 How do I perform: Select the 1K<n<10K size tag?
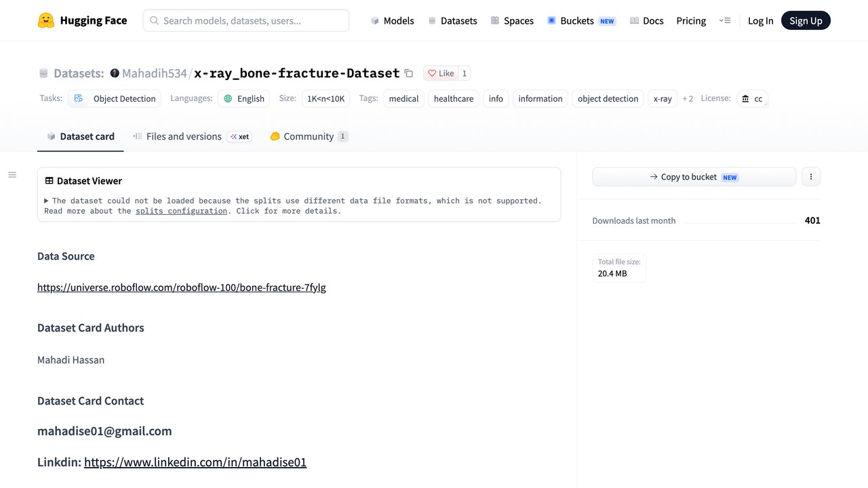click(326, 98)
